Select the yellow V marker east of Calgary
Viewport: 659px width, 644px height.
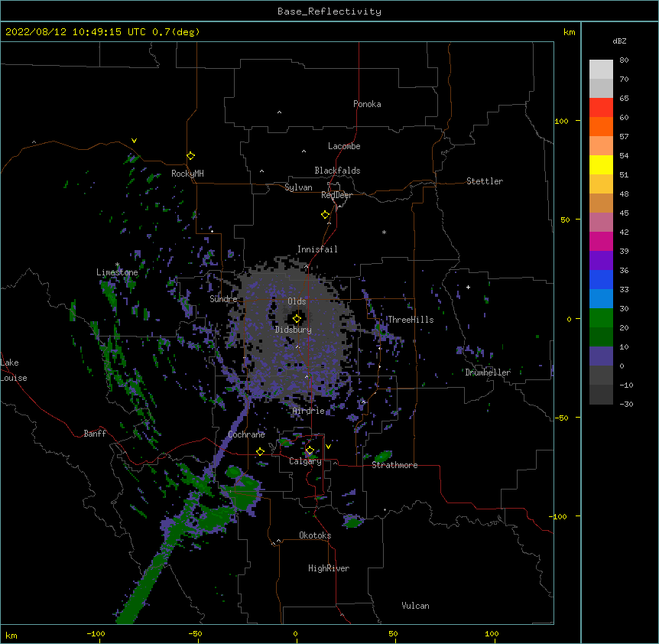click(x=328, y=447)
